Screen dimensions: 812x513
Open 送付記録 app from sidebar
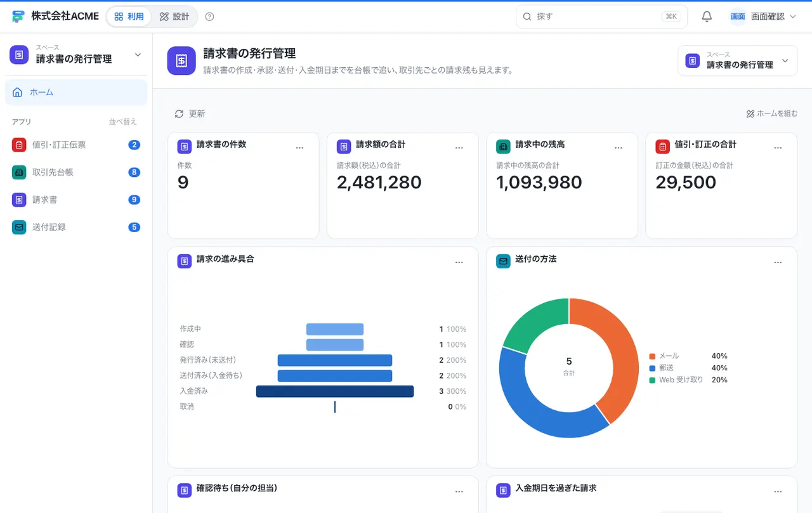point(76,227)
